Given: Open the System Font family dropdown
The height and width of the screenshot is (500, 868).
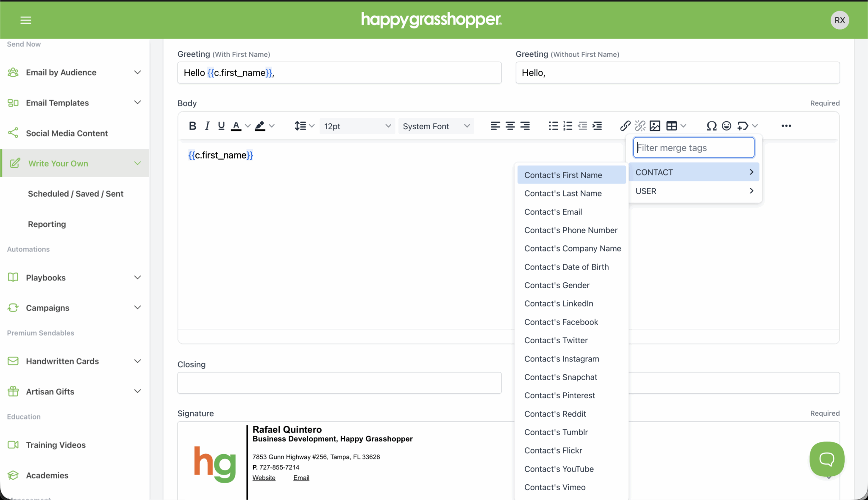Looking at the screenshot, I should point(436,126).
